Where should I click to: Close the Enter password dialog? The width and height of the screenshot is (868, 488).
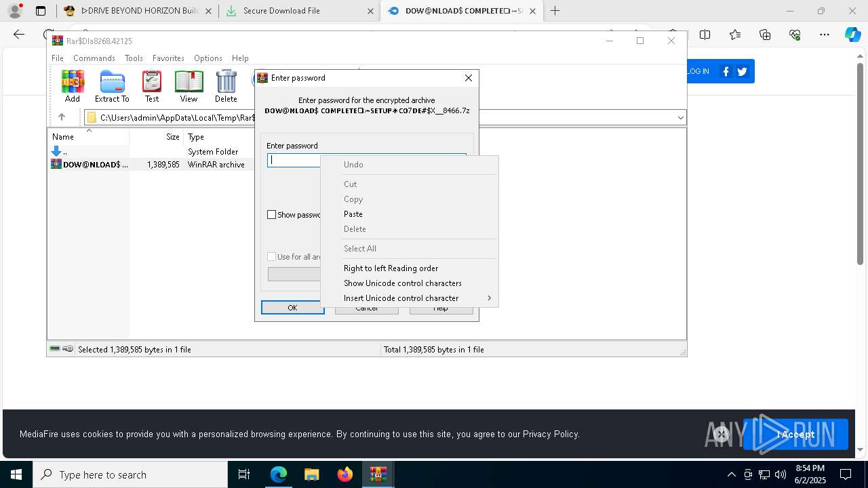[x=468, y=78]
